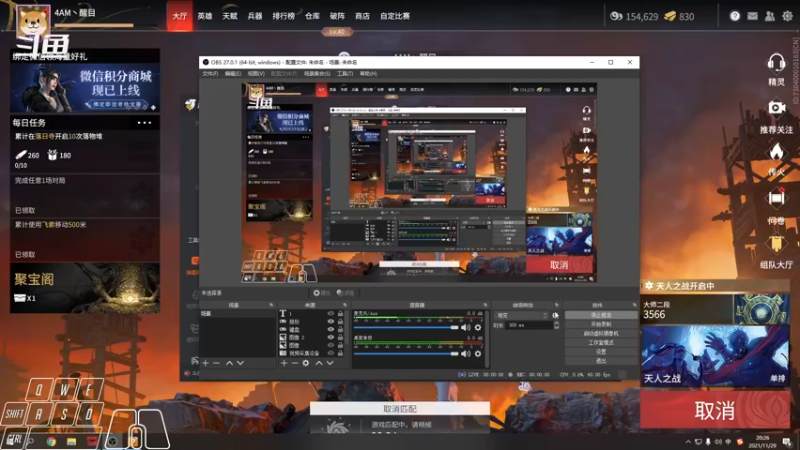Image resolution: width=800 pixels, height=450 pixels.
Task: Open microphone/Aux audio settings gear in mixer
Action: tap(478, 328)
